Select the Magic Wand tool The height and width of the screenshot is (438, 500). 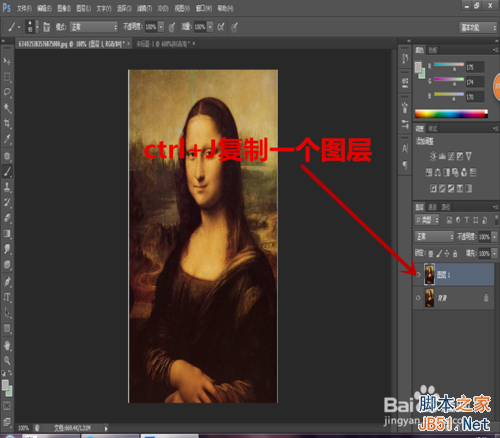(x=7, y=108)
